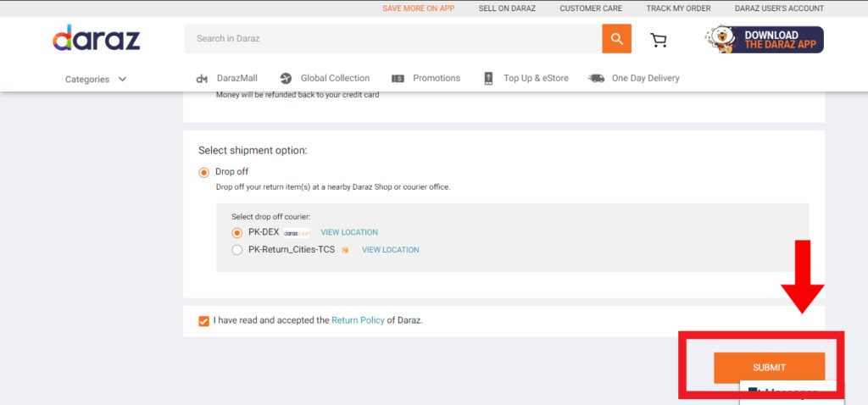Open Track My Order menu
The image size is (868, 405).
pos(678,8)
